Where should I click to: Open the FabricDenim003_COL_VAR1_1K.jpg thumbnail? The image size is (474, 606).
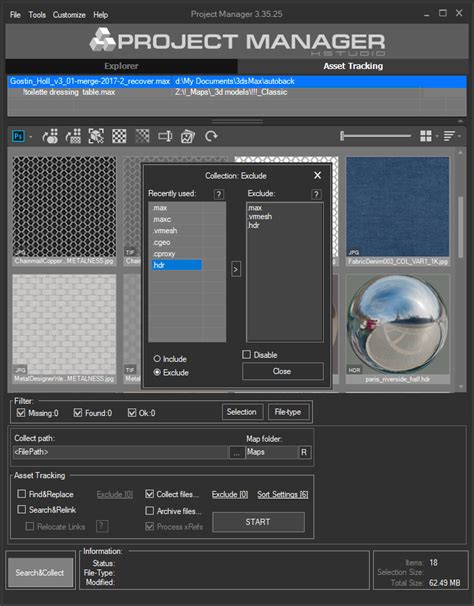398,211
